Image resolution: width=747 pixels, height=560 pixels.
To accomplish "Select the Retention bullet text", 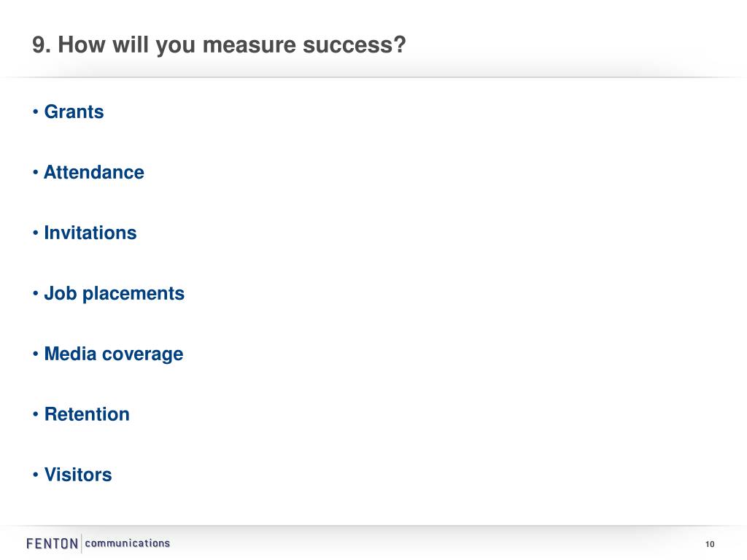I will pyautogui.click(x=87, y=414).
